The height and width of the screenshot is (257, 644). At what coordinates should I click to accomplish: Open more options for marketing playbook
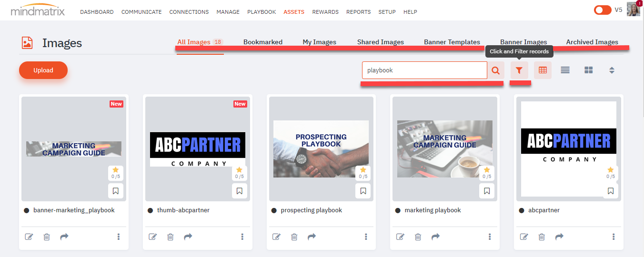click(x=490, y=237)
